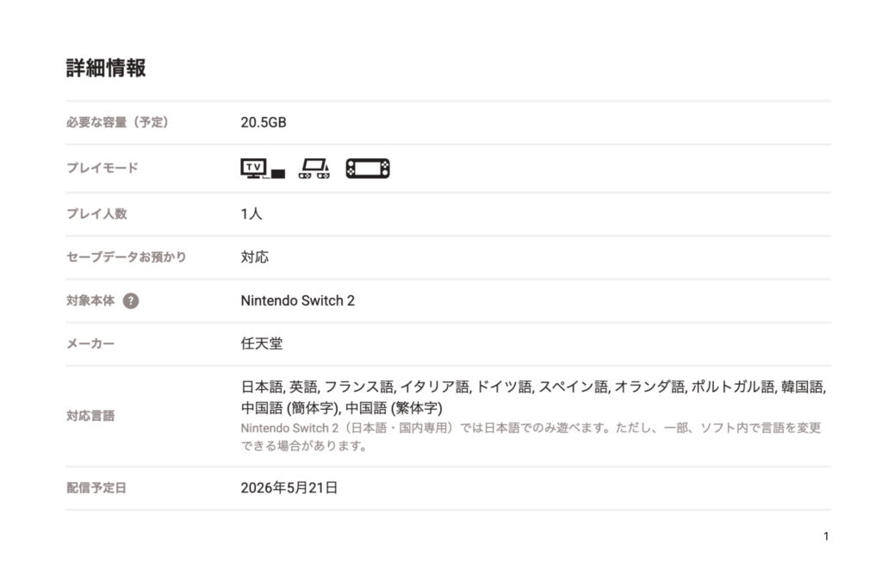Select the 必要な容量（予定） label

pyautogui.click(x=118, y=122)
